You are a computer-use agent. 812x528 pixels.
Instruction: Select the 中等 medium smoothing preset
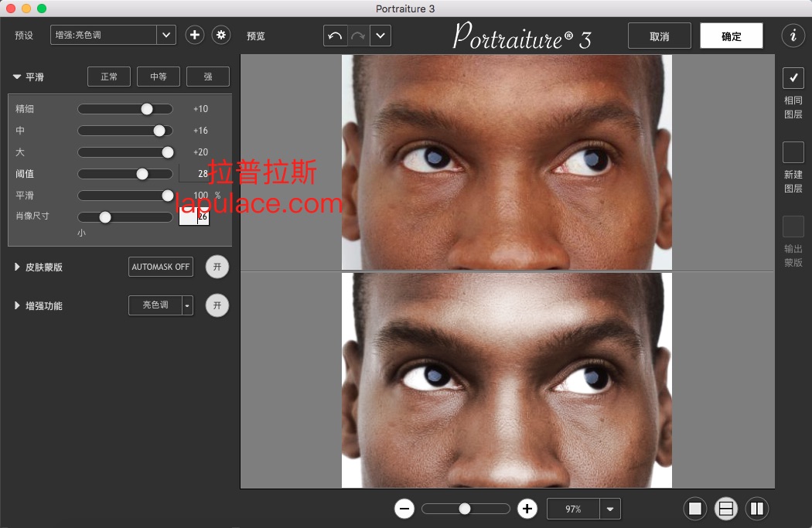point(159,77)
